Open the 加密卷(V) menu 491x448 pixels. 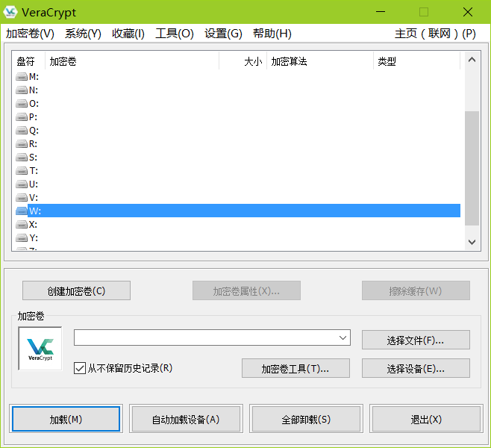pos(30,34)
